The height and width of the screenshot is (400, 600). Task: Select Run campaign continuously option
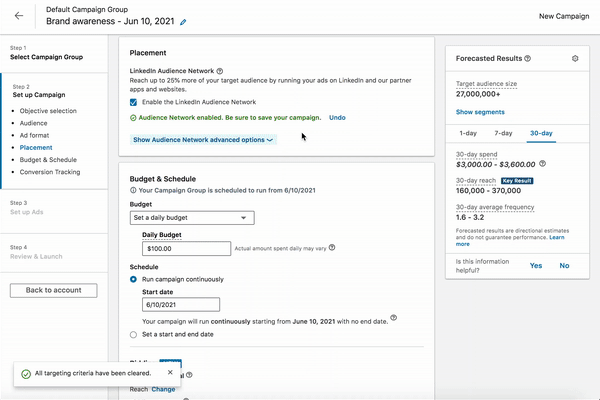(x=135, y=279)
